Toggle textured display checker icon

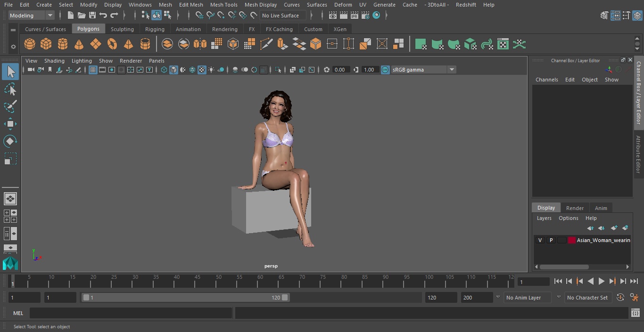coord(202,70)
